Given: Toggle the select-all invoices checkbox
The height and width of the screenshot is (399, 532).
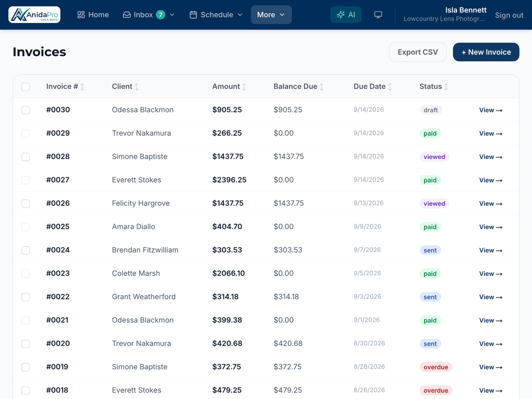Looking at the screenshot, I should 25,87.
